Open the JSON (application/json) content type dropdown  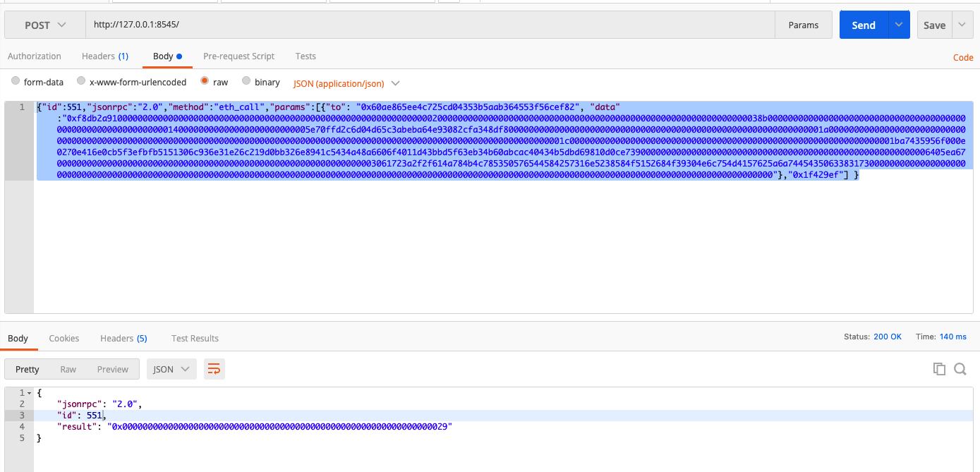tap(346, 83)
